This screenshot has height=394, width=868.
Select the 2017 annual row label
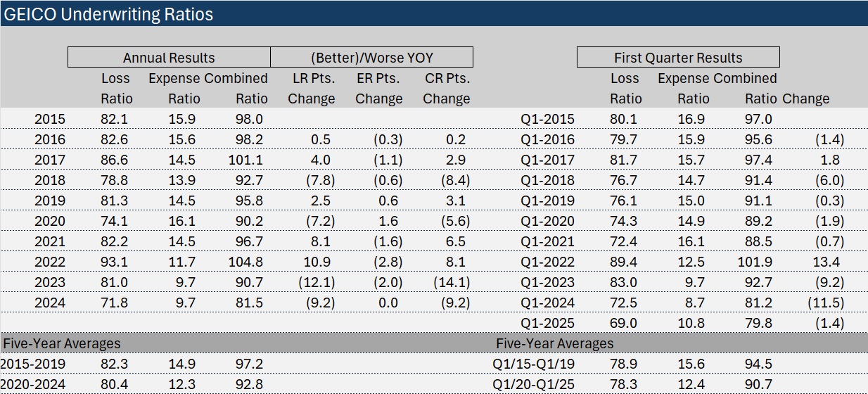click(x=50, y=160)
